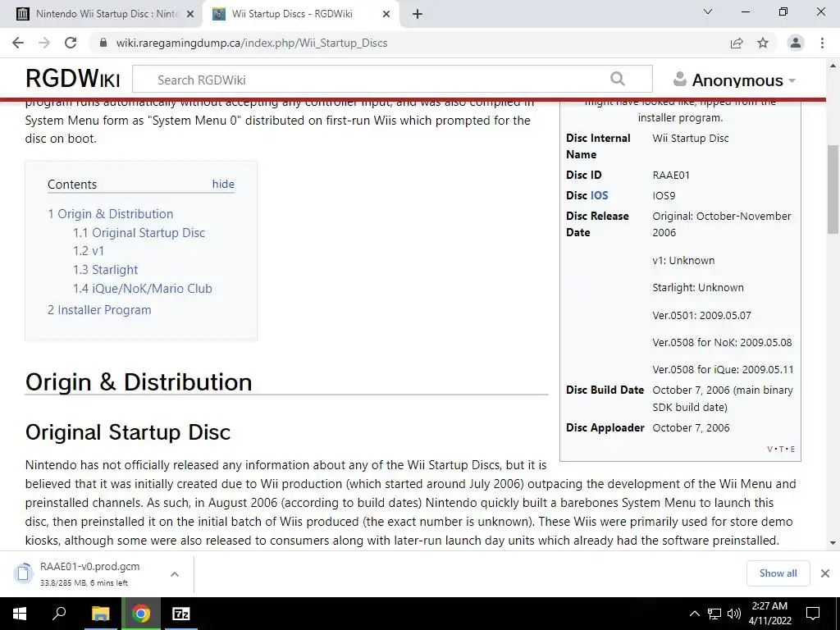Hide the Contents table
The width and height of the screenshot is (840, 630).
pos(223,184)
